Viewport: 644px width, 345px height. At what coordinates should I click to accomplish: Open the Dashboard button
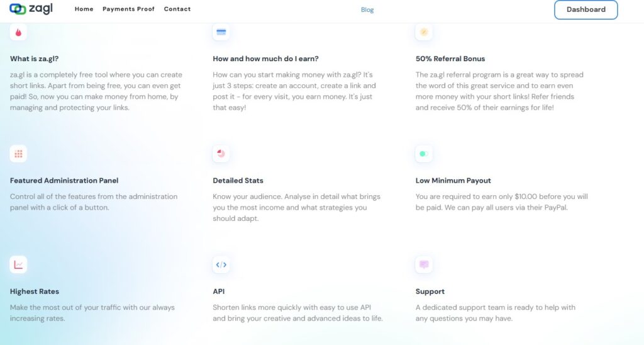tap(586, 9)
